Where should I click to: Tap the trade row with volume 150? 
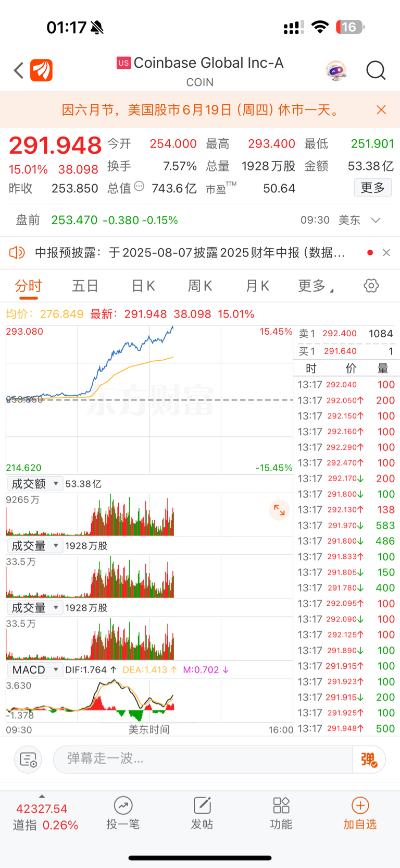pos(346,572)
